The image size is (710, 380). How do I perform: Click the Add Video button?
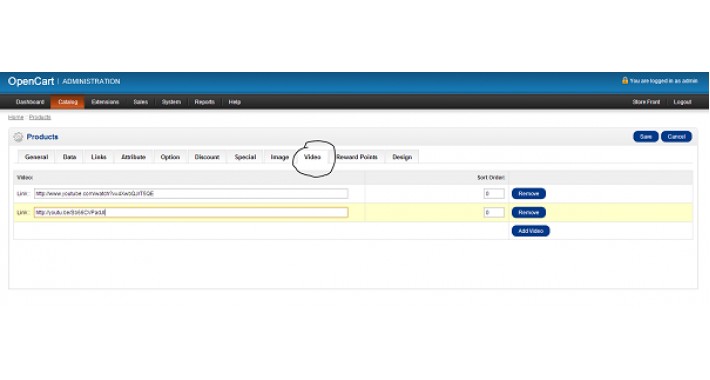[531, 231]
